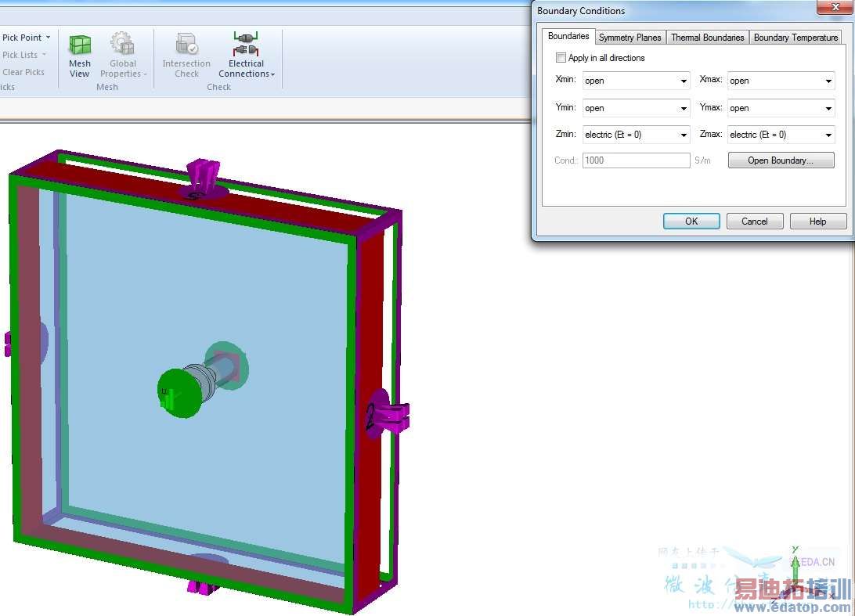Switch to the Thermal Boundaries tab
This screenshot has width=855, height=616.
pos(707,37)
